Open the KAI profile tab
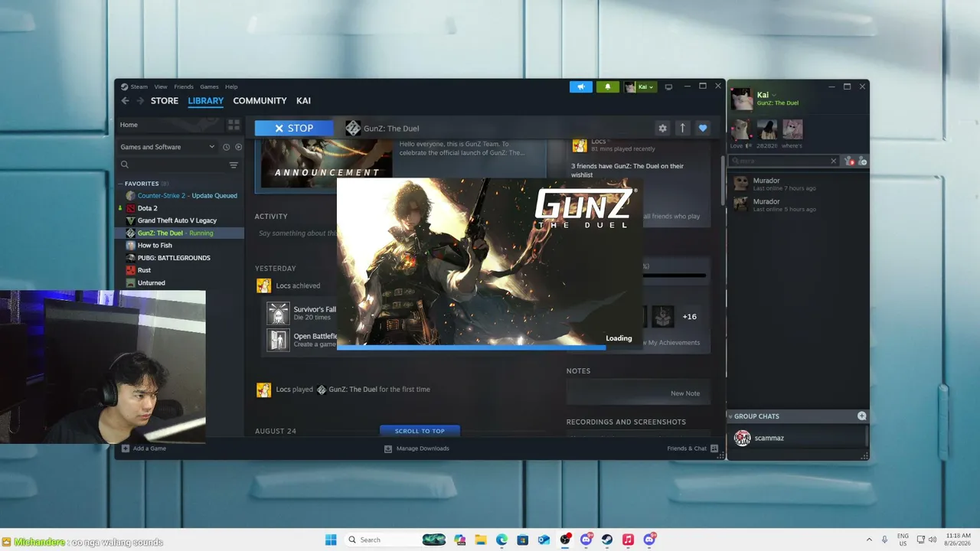Screen dimensions: 980x551 (303, 101)
